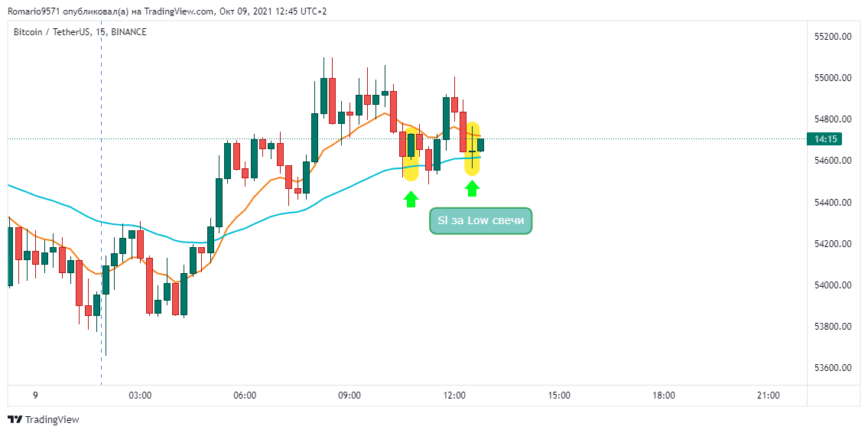Click the 21:00 time axis label

tap(769, 396)
